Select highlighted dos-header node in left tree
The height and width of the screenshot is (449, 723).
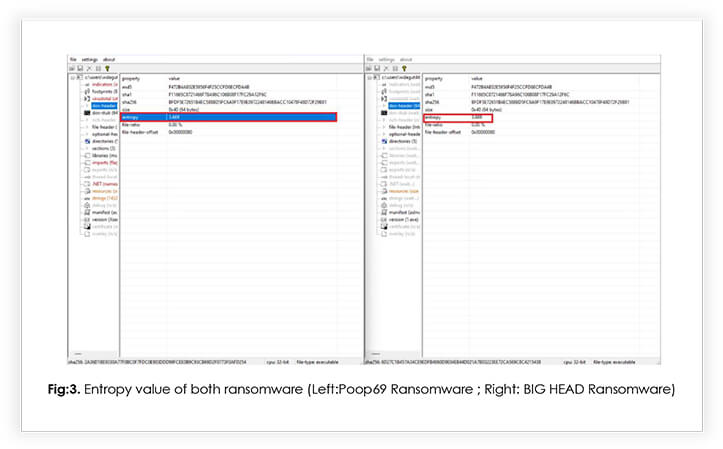pos(104,106)
